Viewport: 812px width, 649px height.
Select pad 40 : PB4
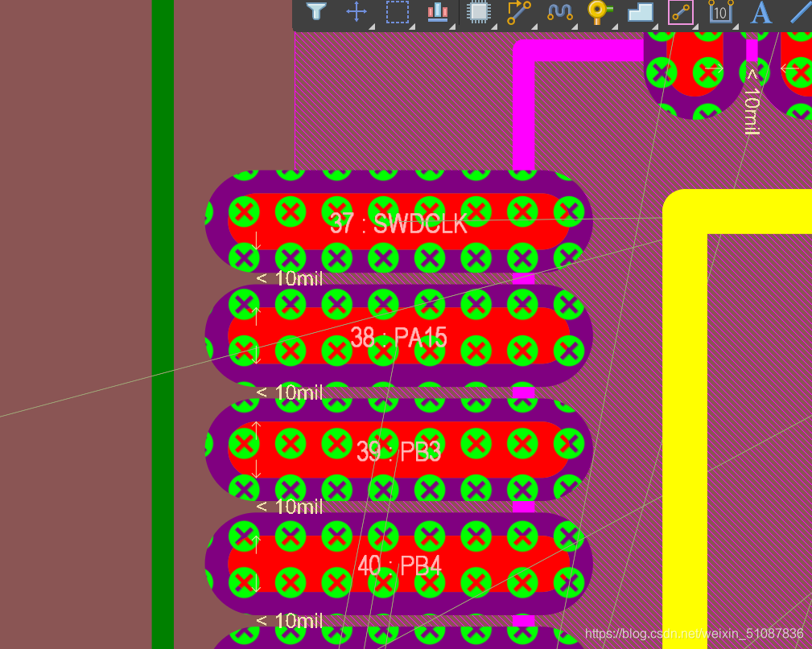[x=398, y=565]
